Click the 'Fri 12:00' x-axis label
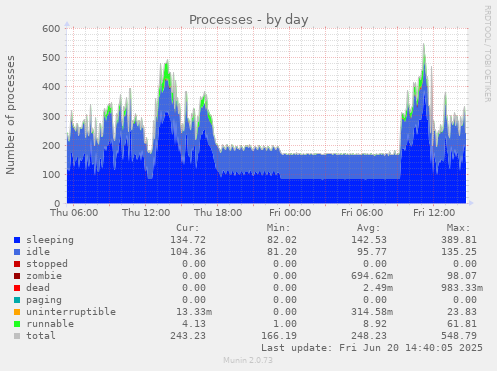Viewport: 497px width, 371px height. 434,213
